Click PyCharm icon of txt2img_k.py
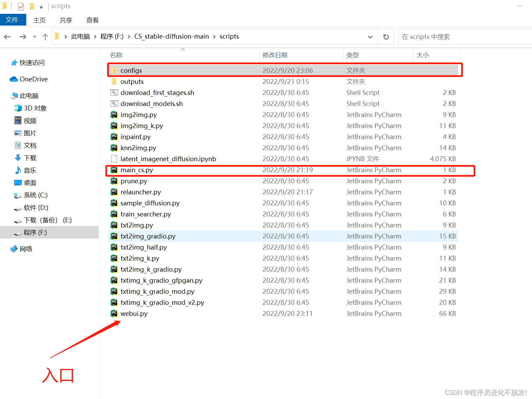This screenshot has height=399, width=532. [x=114, y=258]
